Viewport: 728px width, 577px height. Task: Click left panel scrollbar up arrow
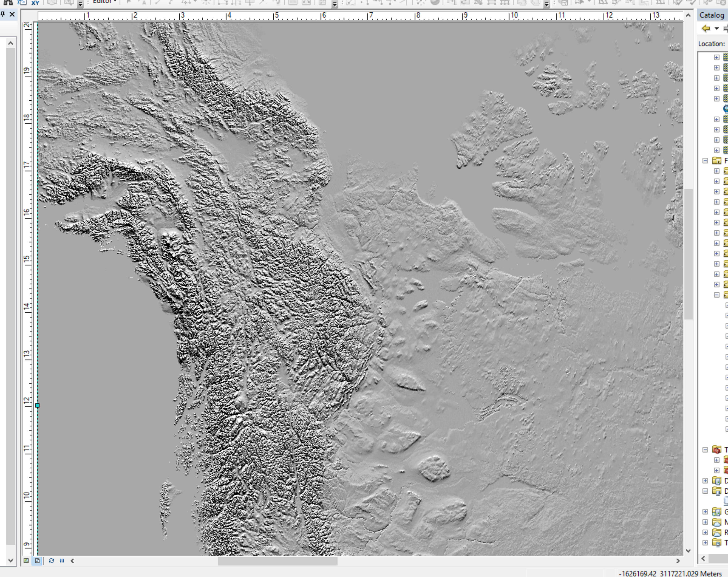pos(10,43)
